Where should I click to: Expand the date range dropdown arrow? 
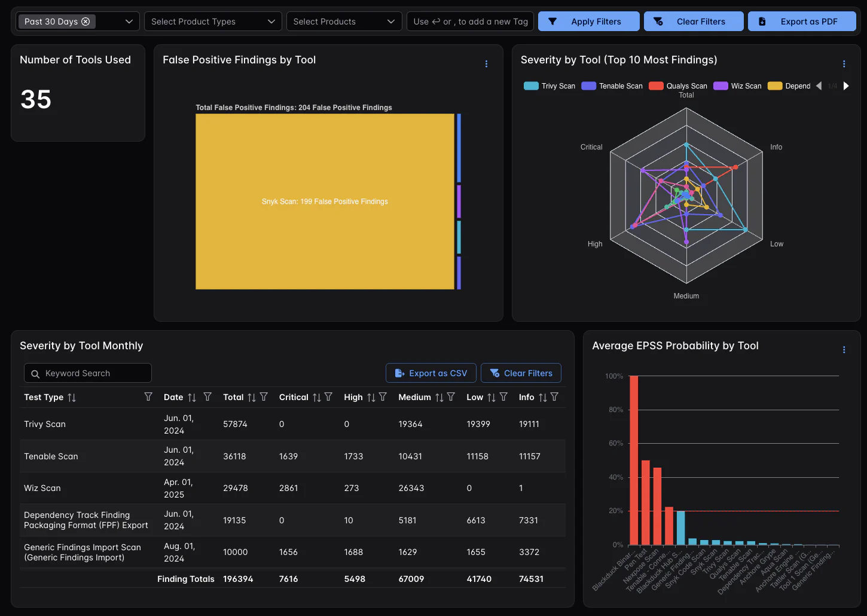(129, 22)
